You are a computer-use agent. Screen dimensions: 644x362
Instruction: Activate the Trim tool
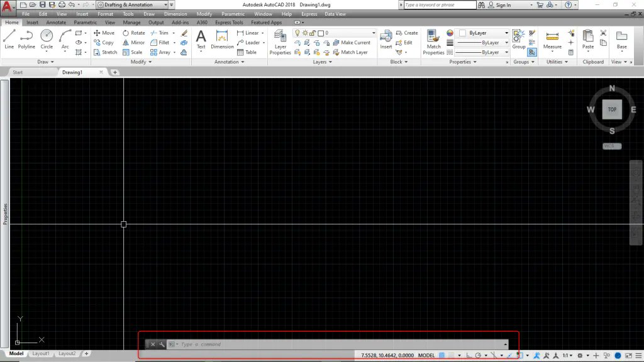(x=159, y=33)
